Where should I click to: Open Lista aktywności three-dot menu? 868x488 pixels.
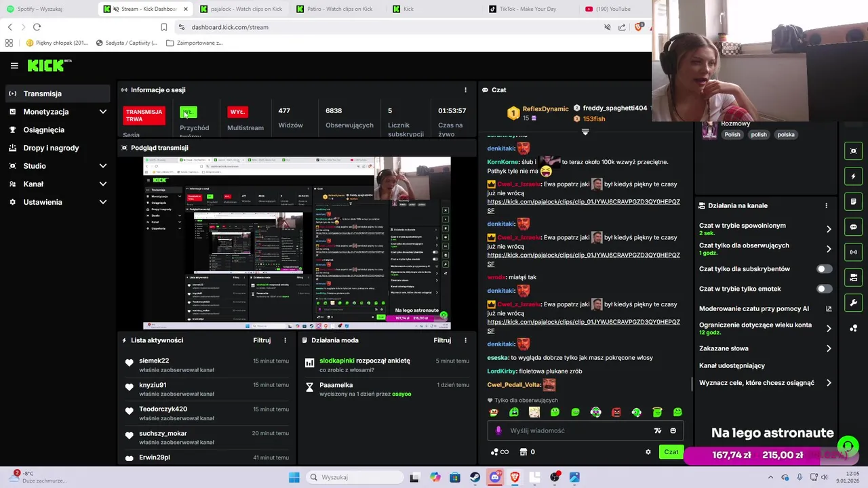285,340
